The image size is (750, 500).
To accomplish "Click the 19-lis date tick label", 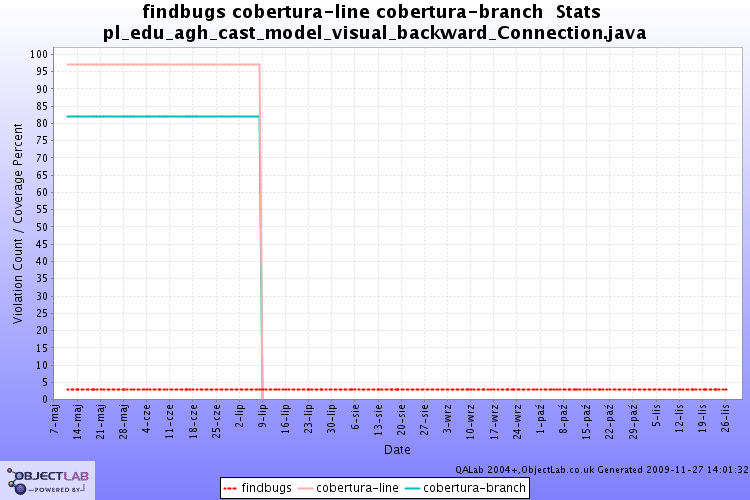I will click(x=702, y=419).
